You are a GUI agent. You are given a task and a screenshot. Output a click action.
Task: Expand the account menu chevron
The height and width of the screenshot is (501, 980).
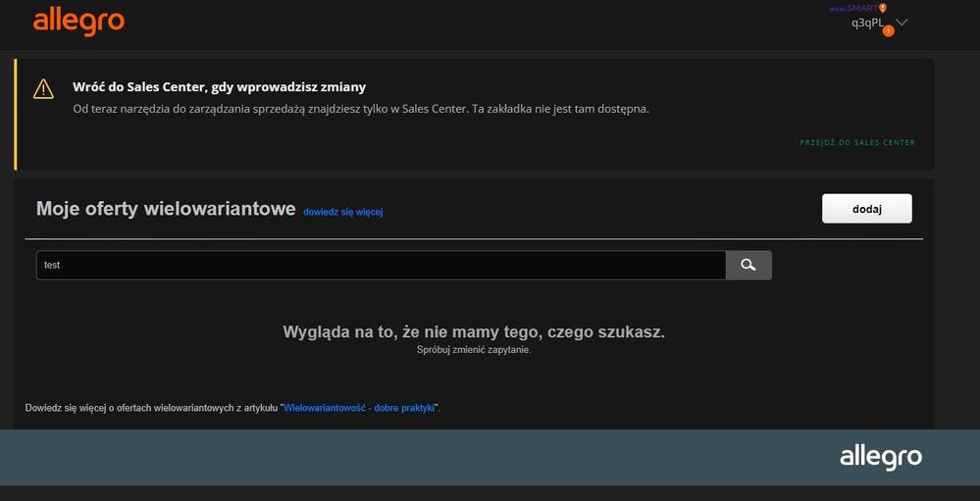pyautogui.click(x=902, y=23)
